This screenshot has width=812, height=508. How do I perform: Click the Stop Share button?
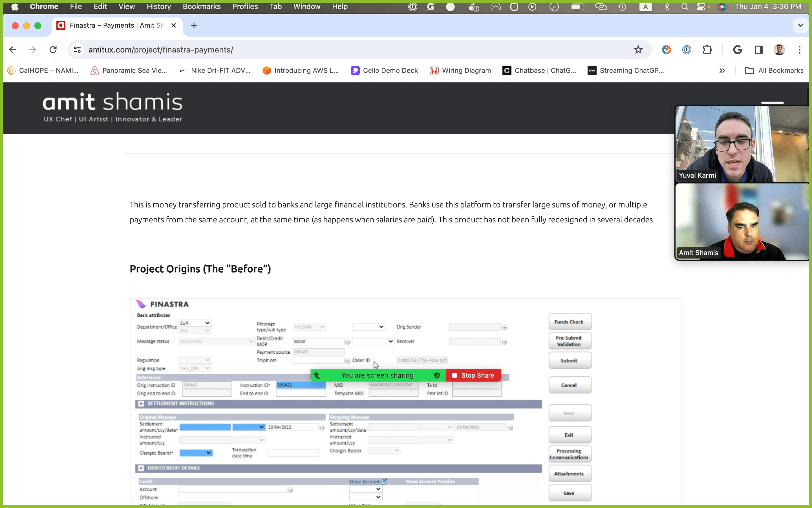[x=473, y=375]
